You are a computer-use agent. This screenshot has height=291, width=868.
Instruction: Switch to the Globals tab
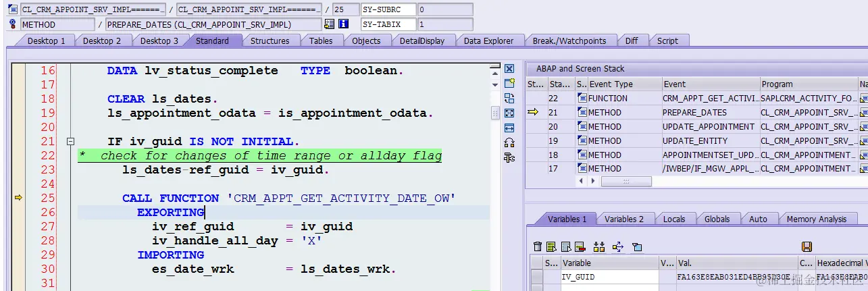point(717,219)
